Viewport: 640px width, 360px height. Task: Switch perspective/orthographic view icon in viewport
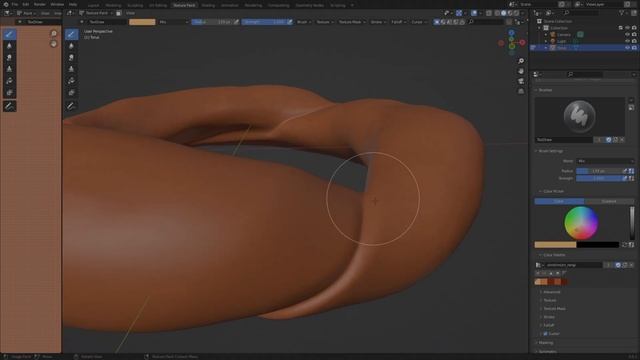pos(521,91)
